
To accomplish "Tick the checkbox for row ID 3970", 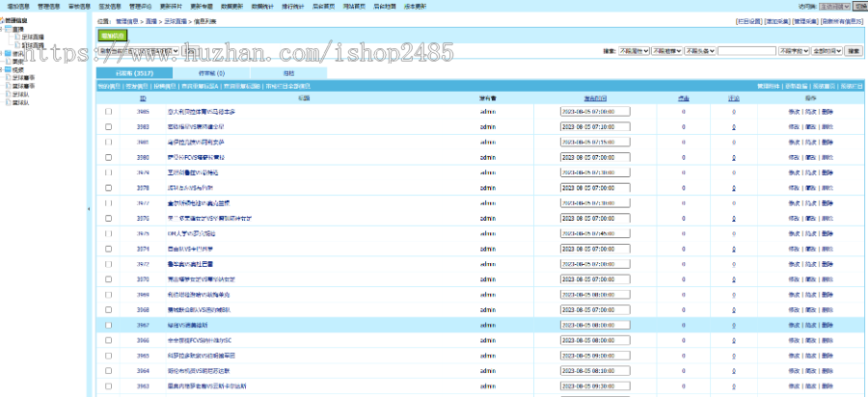I will (x=108, y=279).
